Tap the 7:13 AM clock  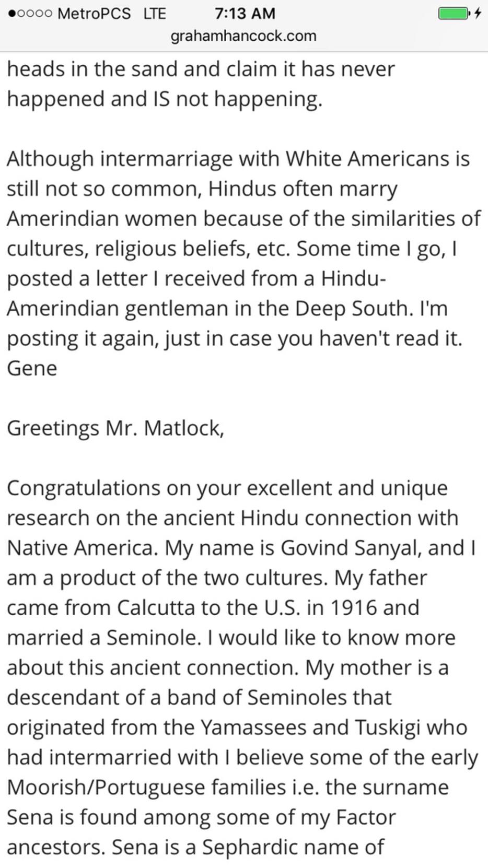[245, 13]
